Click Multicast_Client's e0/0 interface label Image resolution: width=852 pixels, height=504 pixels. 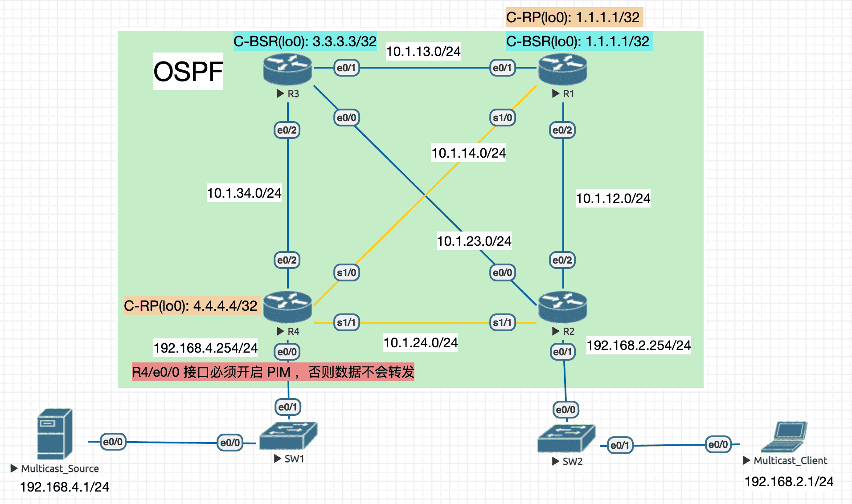click(718, 444)
